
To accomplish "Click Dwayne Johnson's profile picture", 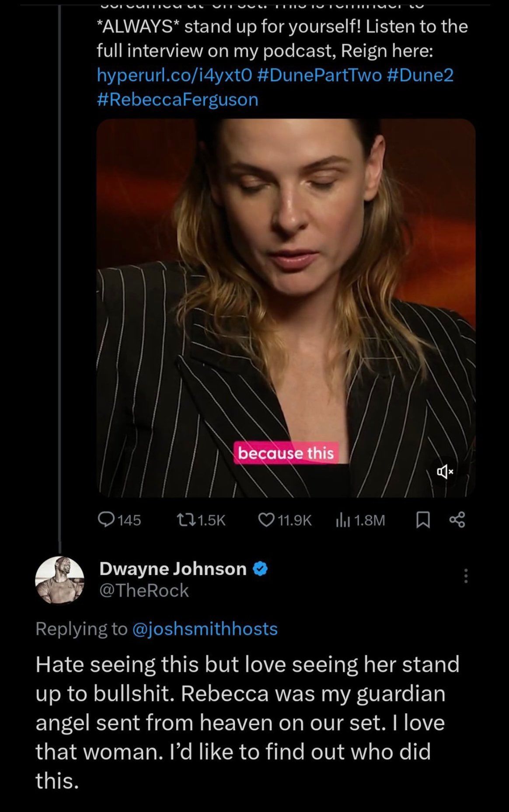I will 59,580.
